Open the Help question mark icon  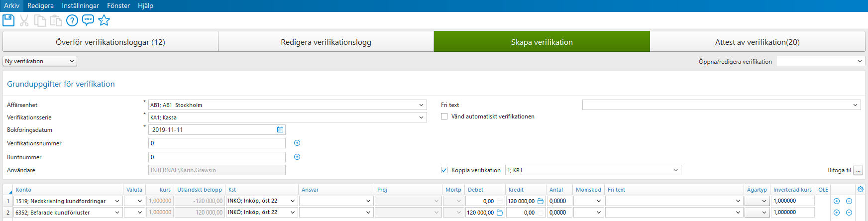pyautogui.click(x=72, y=20)
